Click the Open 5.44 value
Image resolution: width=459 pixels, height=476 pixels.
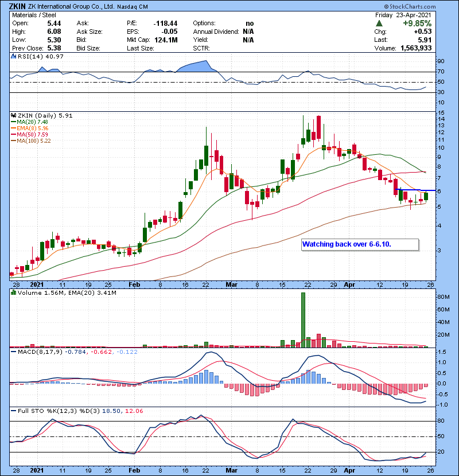point(54,24)
